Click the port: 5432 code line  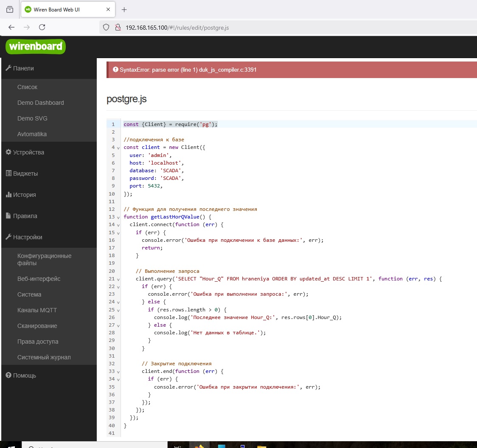coord(146,186)
